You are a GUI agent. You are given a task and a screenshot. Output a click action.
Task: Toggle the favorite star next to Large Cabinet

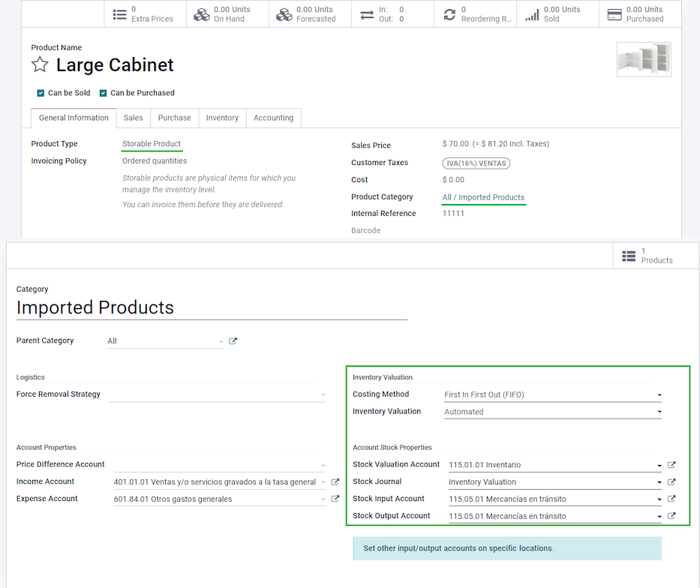(39, 64)
